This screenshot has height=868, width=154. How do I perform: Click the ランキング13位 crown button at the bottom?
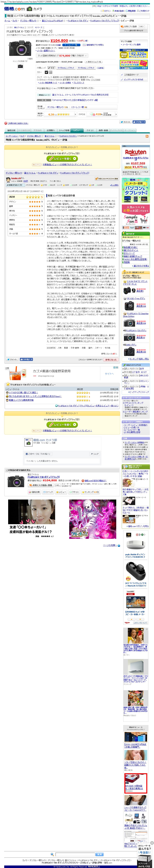[x=91, y=492]
